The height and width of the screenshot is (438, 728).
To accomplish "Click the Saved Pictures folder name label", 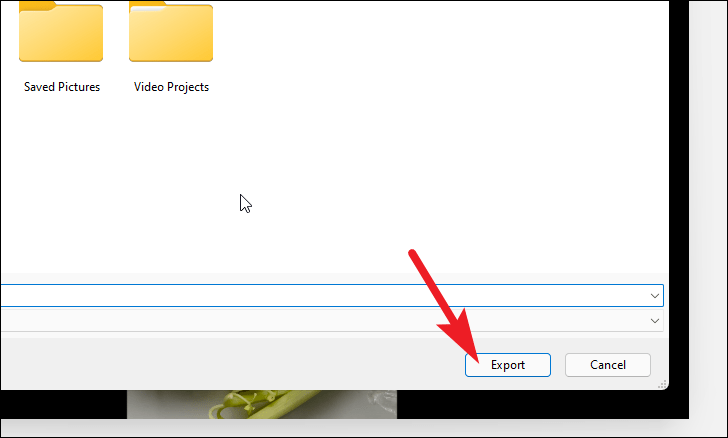I will pyautogui.click(x=62, y=87).
